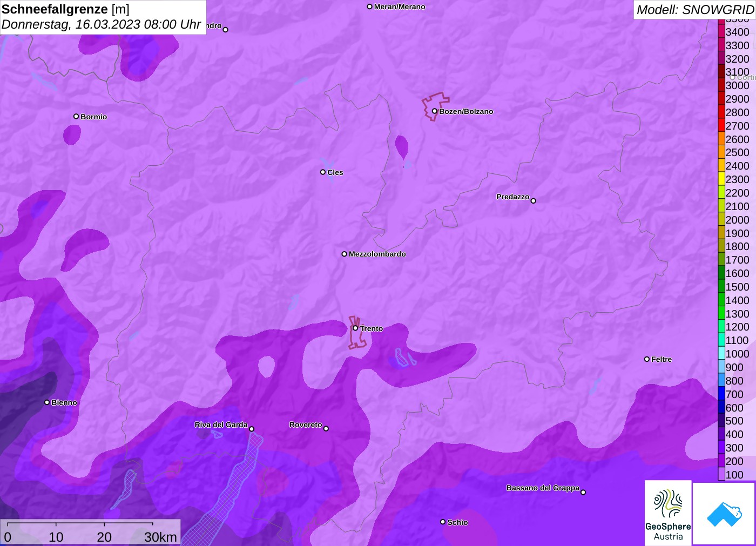Click the blue house snow logo
Image resolution: width=756 pixels, height=546 pixels.
point(724,514)
